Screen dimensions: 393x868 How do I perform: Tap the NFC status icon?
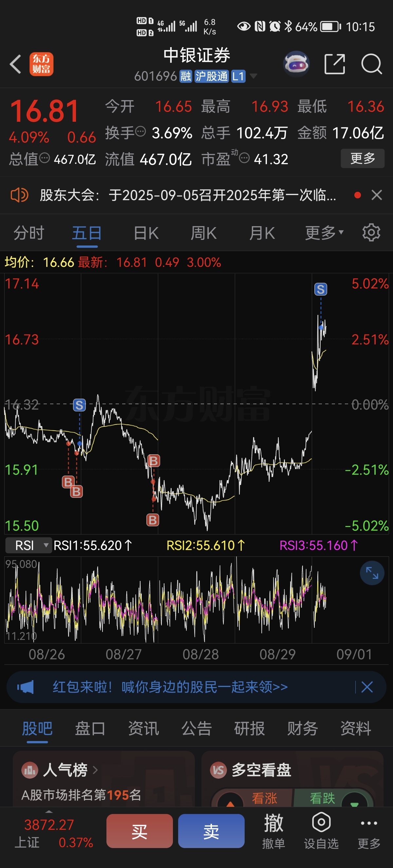point(260,26)
